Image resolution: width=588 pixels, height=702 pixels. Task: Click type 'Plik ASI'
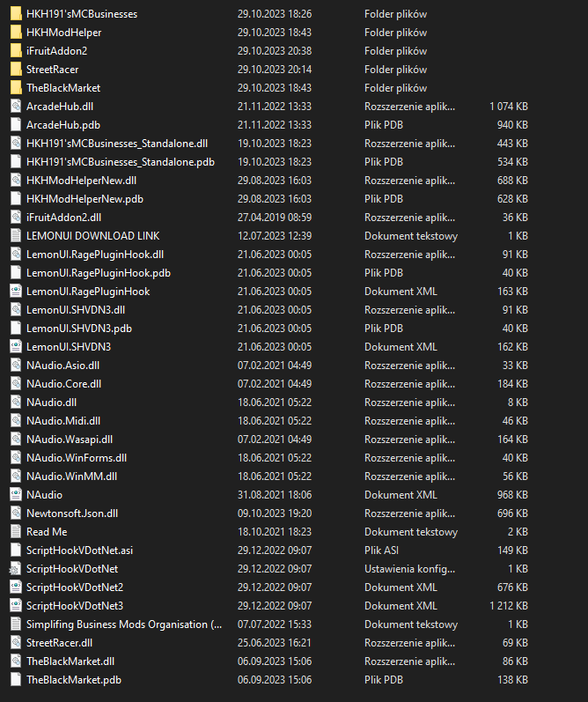pos(381,551)
